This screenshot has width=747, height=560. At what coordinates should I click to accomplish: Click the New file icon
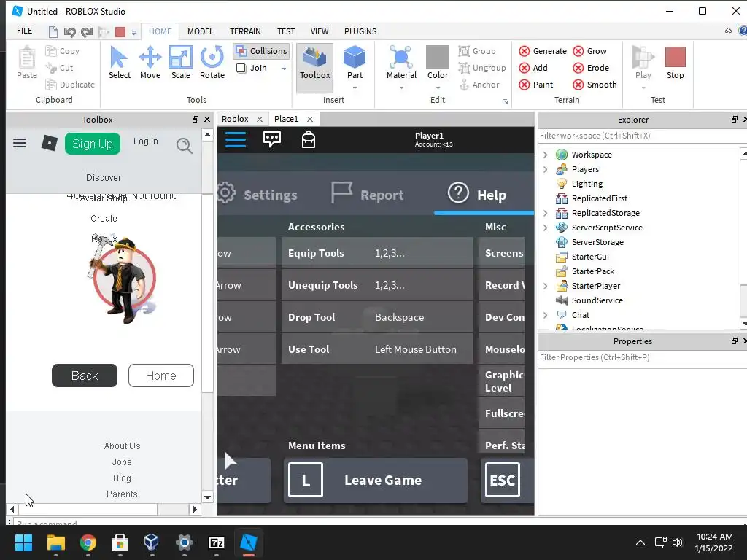pyautogui.click(x=53, y=32)
